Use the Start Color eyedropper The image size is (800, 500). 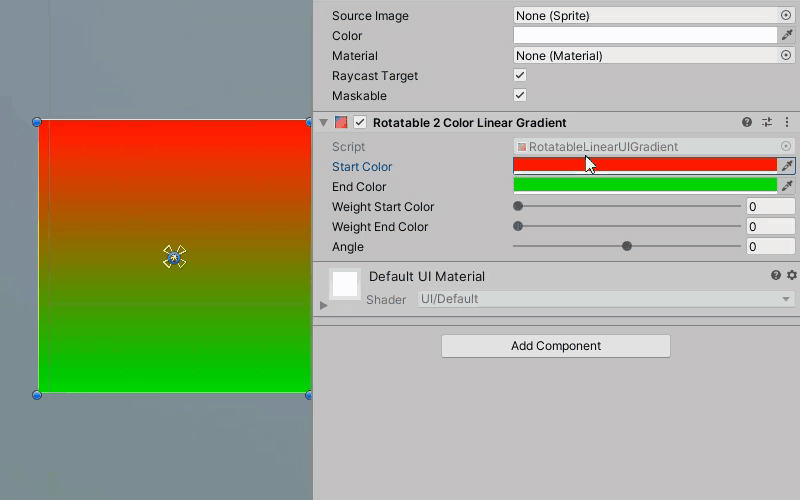tap(787, 166)
